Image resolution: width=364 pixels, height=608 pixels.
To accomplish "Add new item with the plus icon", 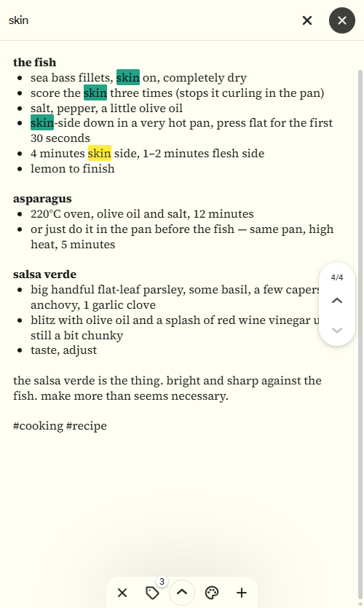I will click(242, 593).
